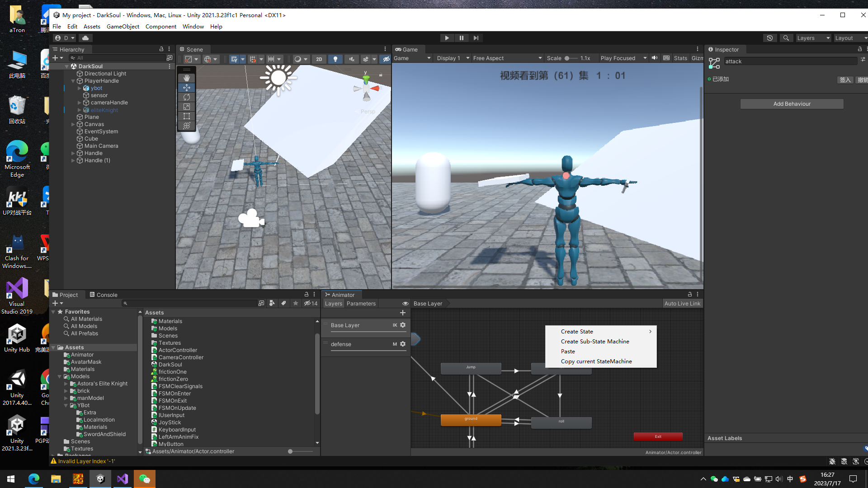Click the Rect tool in Scene overlay

coord(186,116)
